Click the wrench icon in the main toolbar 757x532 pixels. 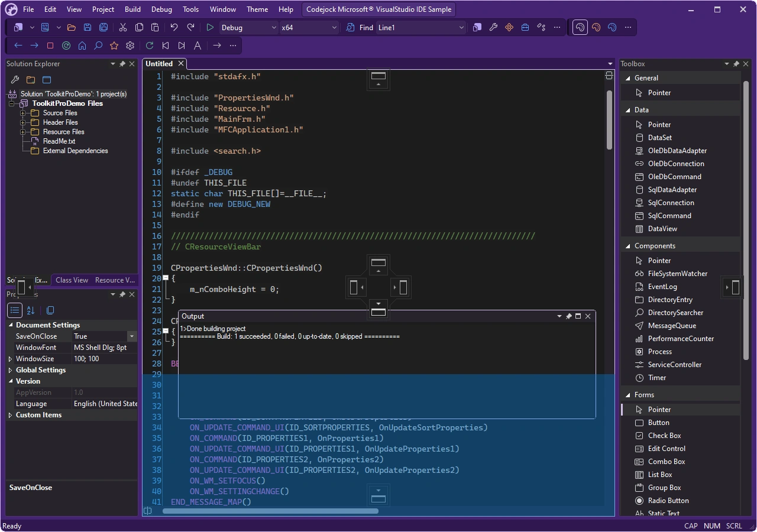pyautogui.click(x=493, y=27)
